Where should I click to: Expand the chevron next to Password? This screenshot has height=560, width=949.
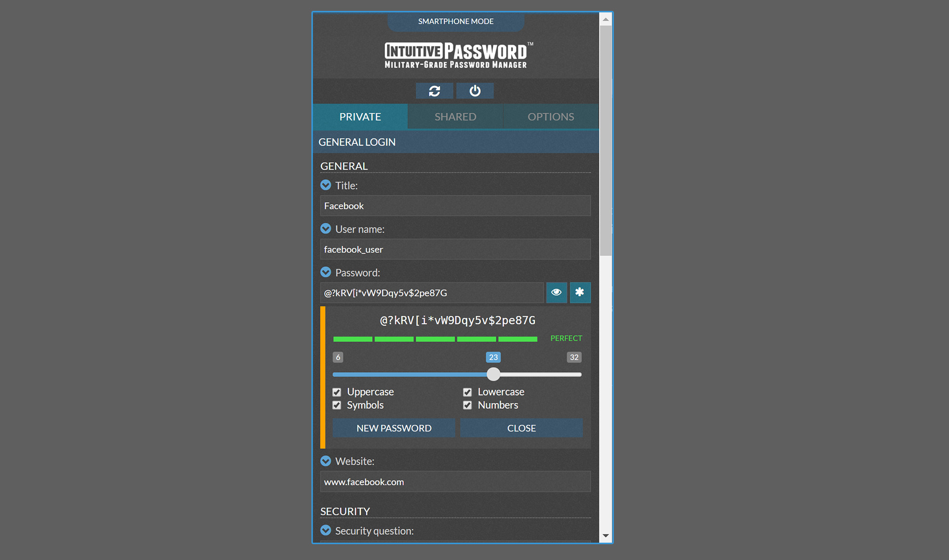(x=326, y=272)
